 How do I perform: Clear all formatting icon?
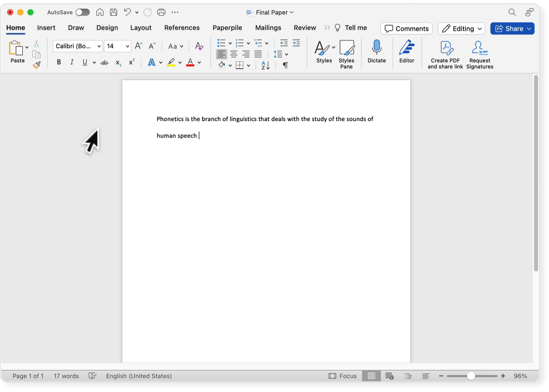click(199, 46)
